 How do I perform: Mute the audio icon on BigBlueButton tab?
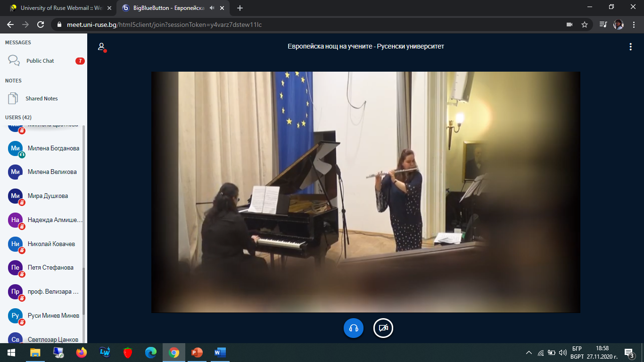click(212, 8)
